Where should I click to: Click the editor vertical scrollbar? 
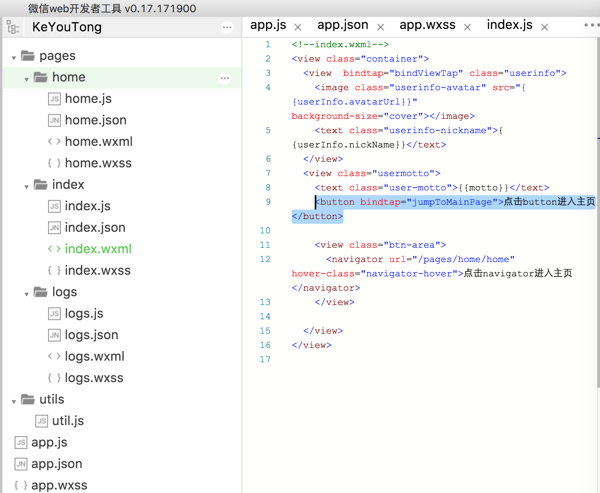pyautogui.click(x=598, y=211)
